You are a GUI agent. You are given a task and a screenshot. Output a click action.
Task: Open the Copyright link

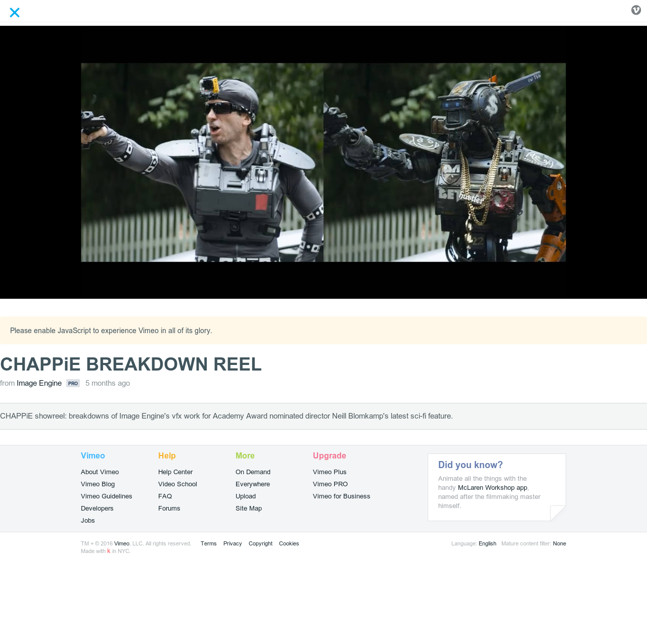260,544
